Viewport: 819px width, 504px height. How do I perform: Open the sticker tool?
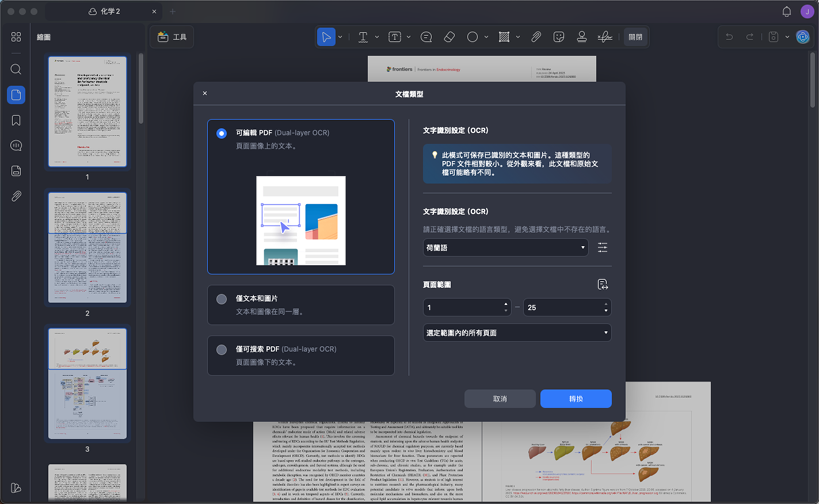[558, 37]
